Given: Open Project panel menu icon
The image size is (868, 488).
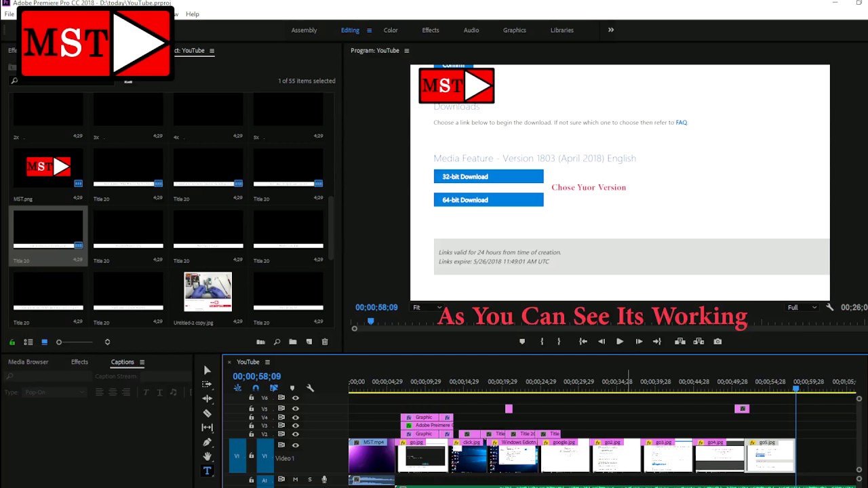Looking at the screenshot, I should (x=212, y=51).
